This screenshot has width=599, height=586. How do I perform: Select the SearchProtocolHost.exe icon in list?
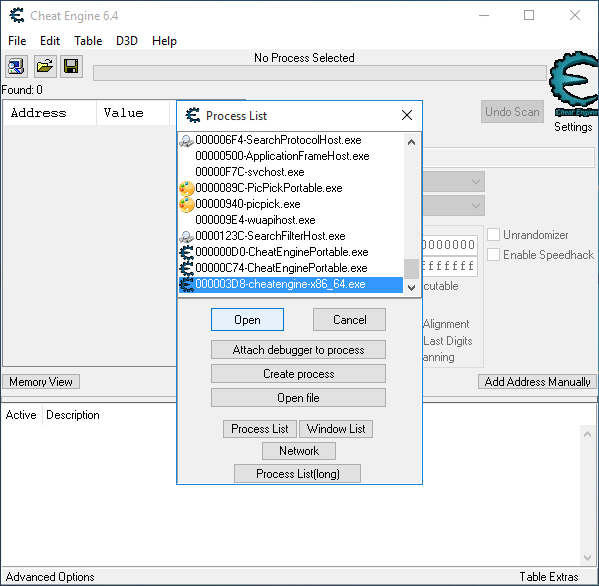point(186,141)
